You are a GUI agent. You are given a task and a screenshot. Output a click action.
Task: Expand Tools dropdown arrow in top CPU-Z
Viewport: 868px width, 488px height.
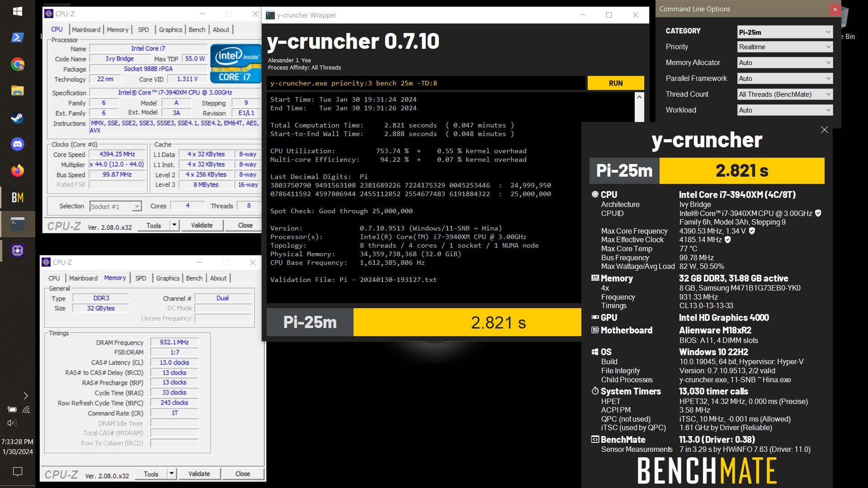coord(174,225)
